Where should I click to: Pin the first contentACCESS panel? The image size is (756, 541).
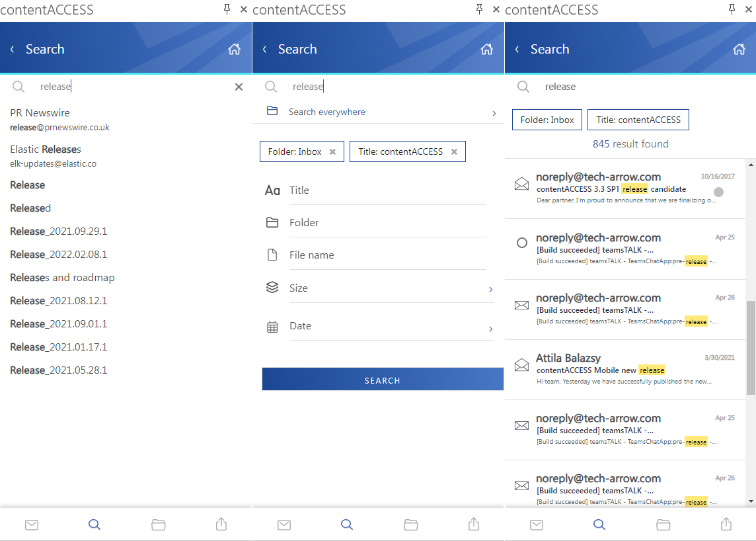[225, 9]
